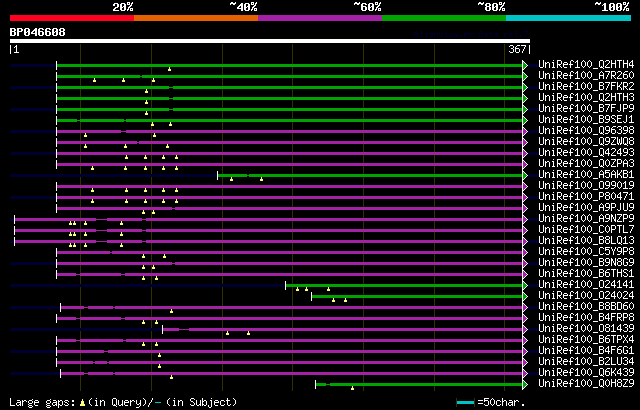Viewport: 640px width, 410px height.
Task: Select the BP046608 query name label
Action: [x=38, y=32]
